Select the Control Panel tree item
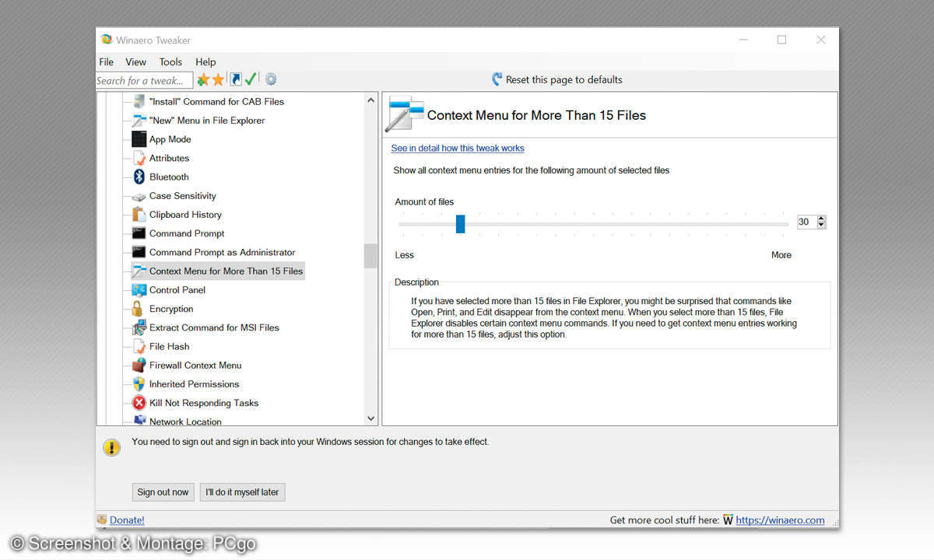The image size is (934, 560). click(x=177, y=290)
